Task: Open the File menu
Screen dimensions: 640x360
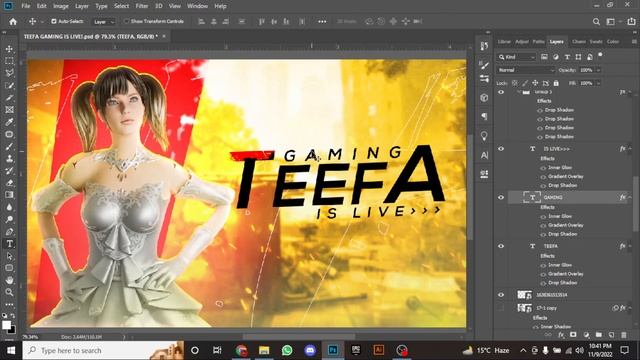Action: click(x=26, y=6)
